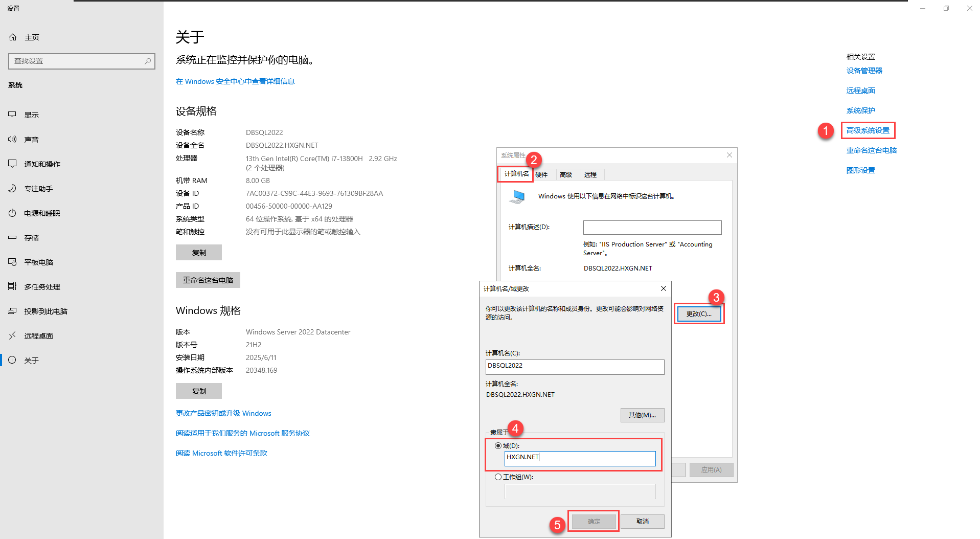Open Remote Desktop sidebar icon
Viewport: 980px width, 539px height.
click(12, 335)
